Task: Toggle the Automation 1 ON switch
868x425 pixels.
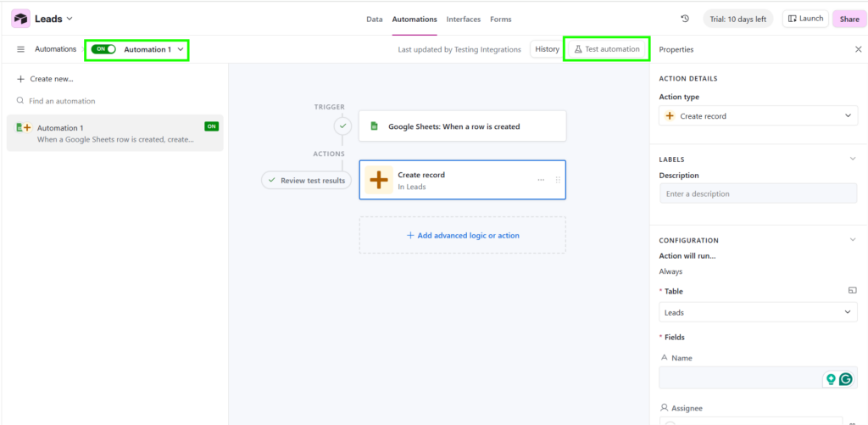Action: pyautogui.click(x=104, y=49)
